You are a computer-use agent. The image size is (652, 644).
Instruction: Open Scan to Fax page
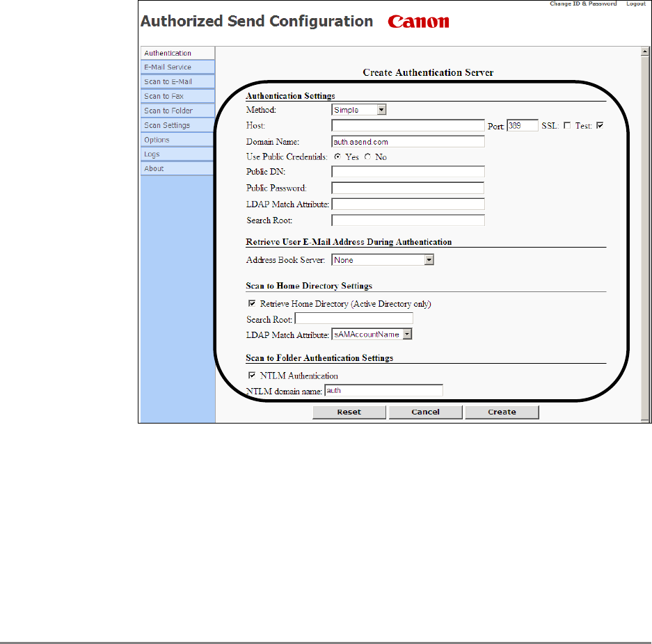coord(177,96)
